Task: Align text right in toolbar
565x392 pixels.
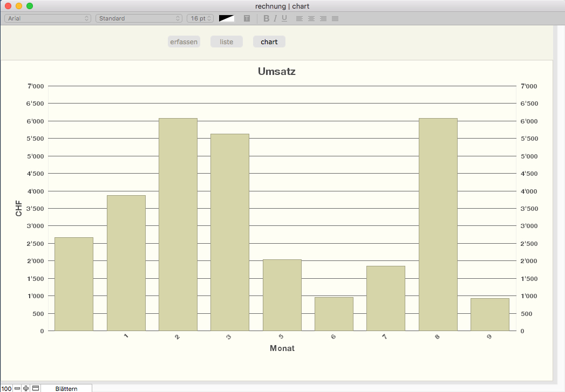Action: click(x=323, y=18)
